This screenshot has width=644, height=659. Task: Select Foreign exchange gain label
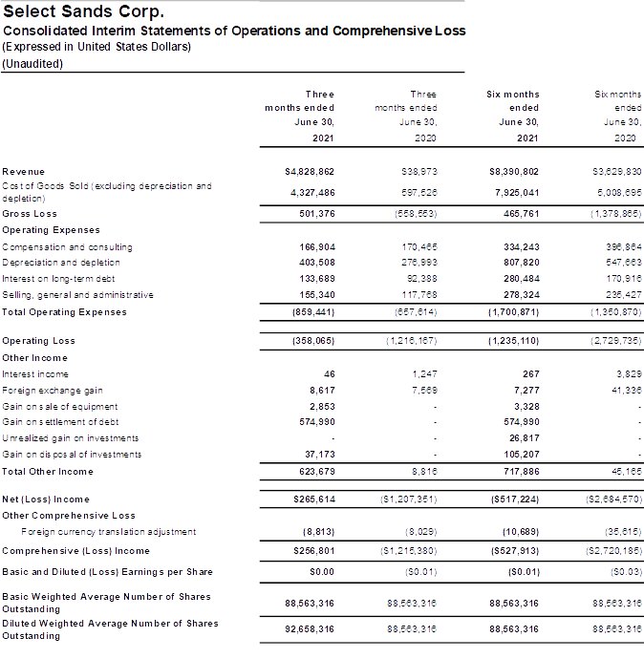point(53,391)
